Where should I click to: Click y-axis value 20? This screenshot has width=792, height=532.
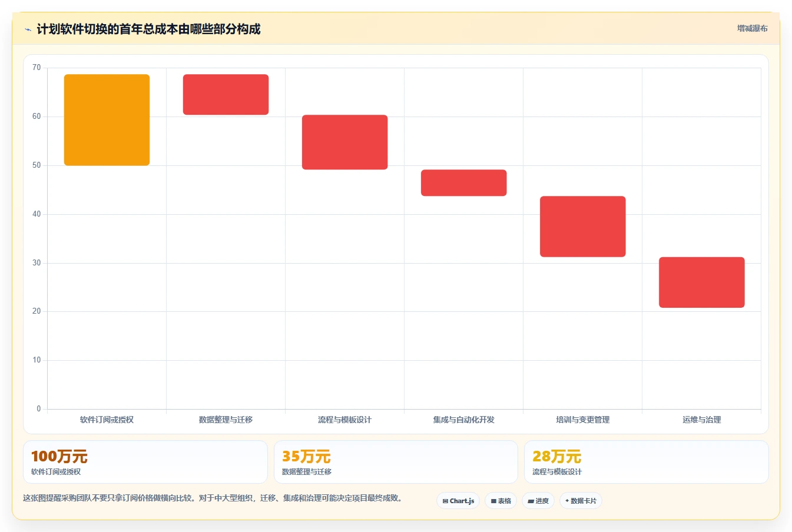(37, 311)
